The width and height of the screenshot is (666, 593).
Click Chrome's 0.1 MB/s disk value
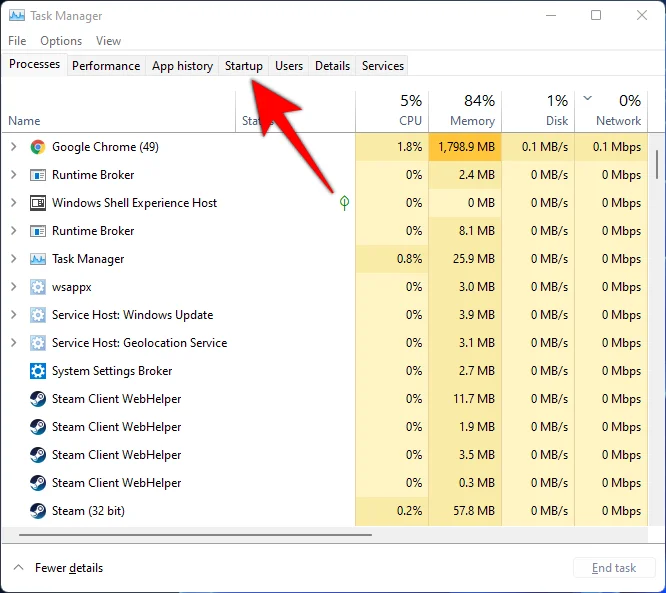click(x=545, y=147)
